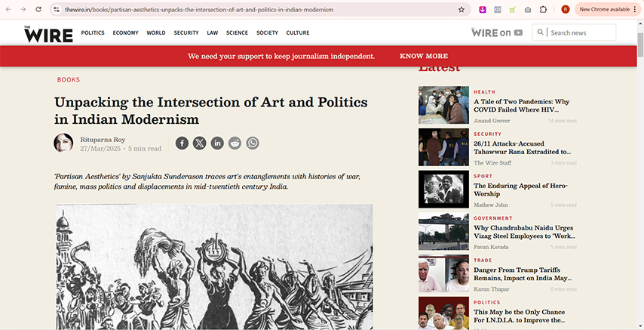Open site information icon in address bar
Screen dimensions: 644x330
57,9
